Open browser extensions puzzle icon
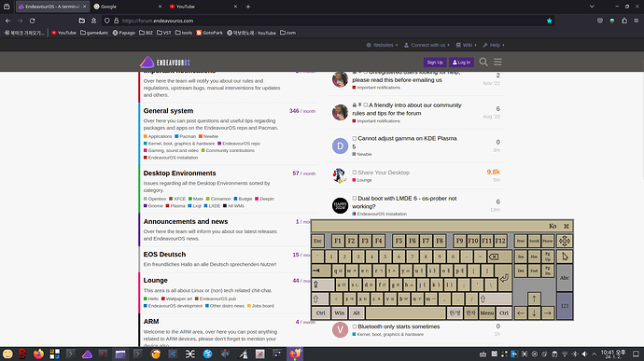The width and height of the screenshot is (644, 361). (x=624, y=21)
